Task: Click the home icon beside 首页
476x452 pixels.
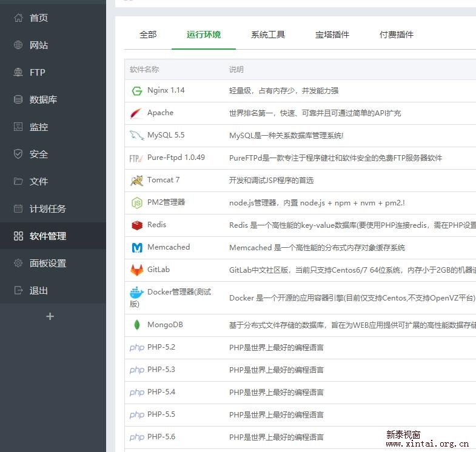Action: 18,18
